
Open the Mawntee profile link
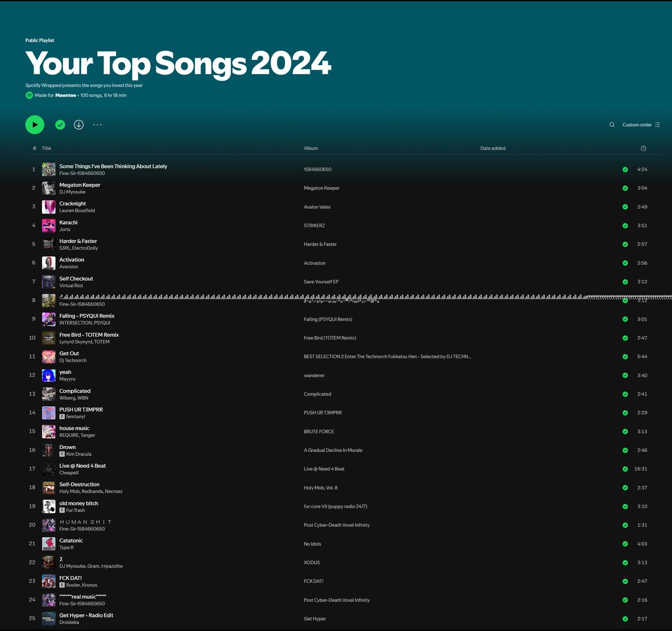pyautogui.click(x=66, y=95)
